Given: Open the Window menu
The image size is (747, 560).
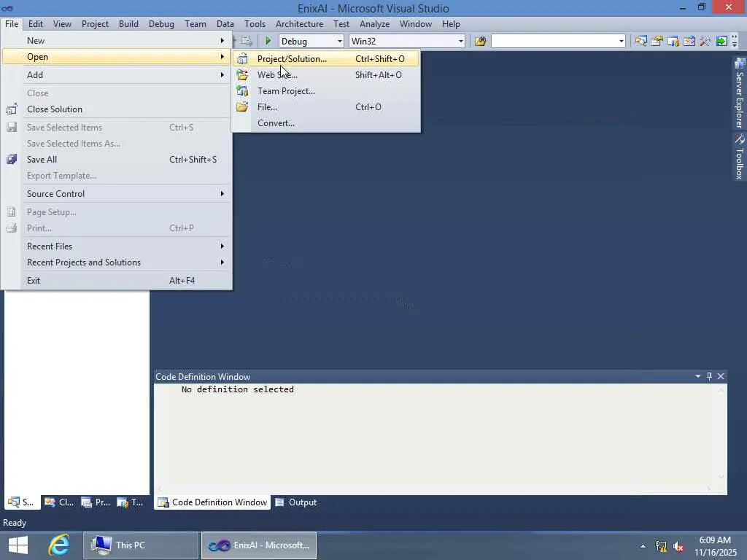Looking at the screenshot, I should pos(415,24).
